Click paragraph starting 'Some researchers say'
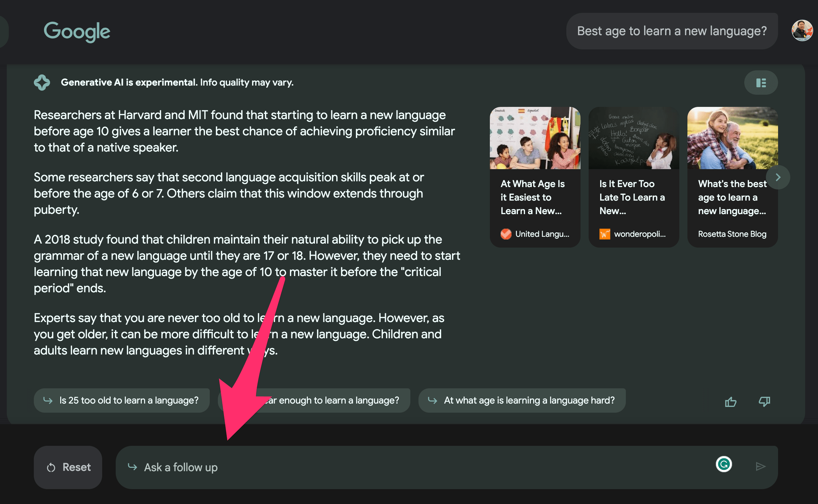Viewport: 818px width, 504px height. 229,193
